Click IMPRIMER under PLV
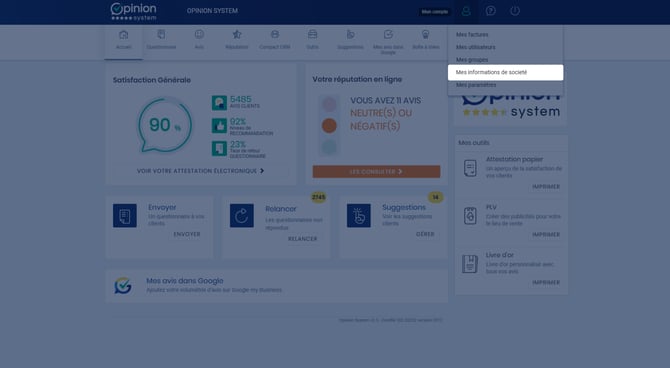This screenshot has width=670, height=368. pyautogui.click(x=546, y=235)
